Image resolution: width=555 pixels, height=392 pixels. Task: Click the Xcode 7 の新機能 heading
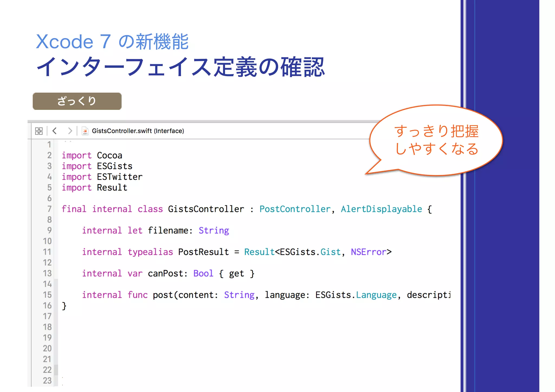[x=112, y=42]
